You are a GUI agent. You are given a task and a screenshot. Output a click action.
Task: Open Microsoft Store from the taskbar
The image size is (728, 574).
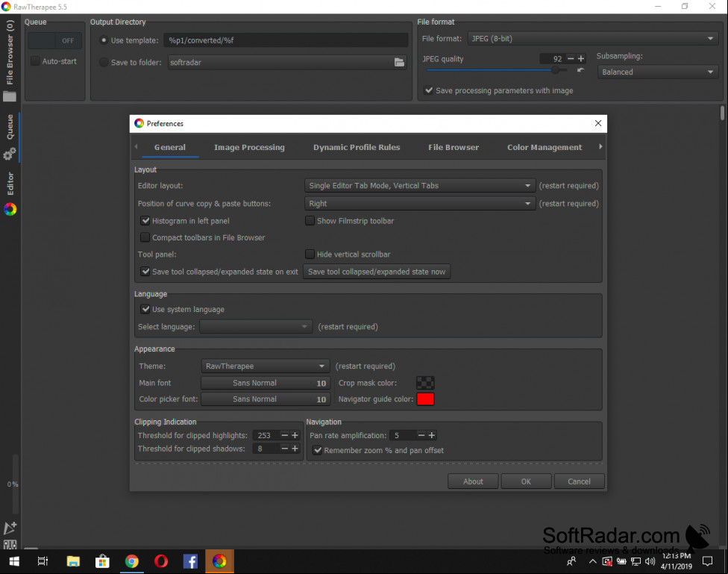click(102, 561)
